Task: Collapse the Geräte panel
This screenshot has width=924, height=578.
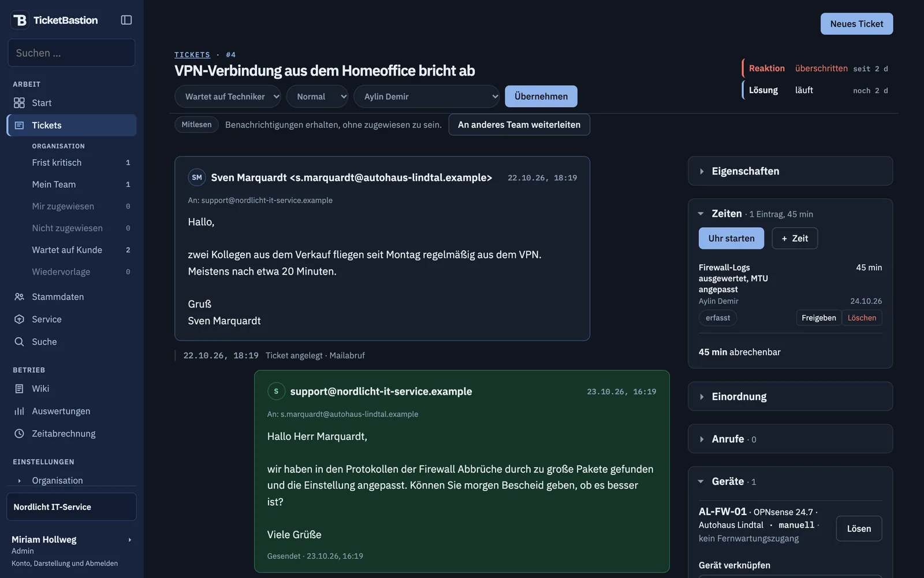Action: tap(790, 481)
